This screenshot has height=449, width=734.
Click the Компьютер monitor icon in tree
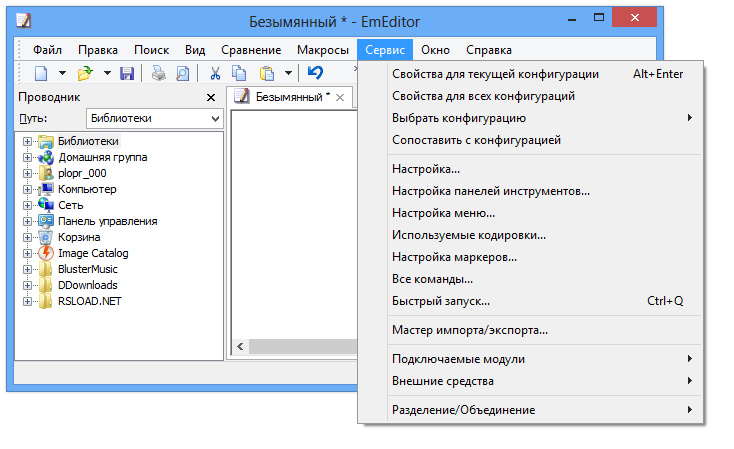pyautogui.click(x=46, y=189)
